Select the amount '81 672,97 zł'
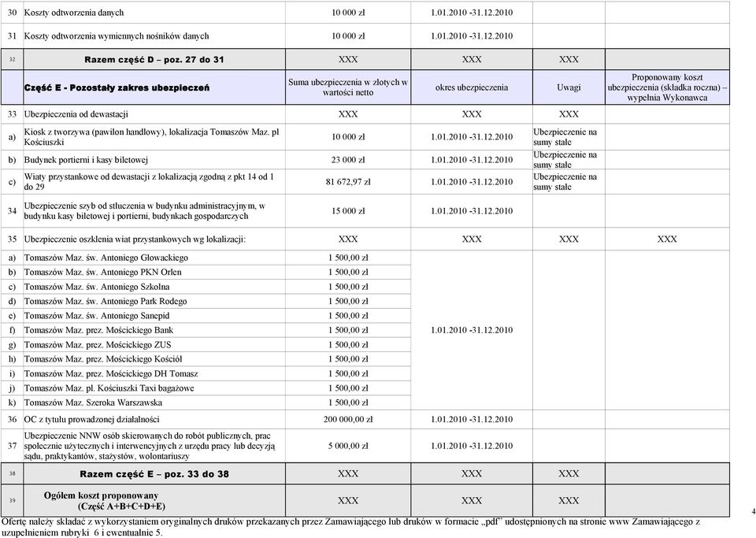756x538 pixels. [348, 182]
